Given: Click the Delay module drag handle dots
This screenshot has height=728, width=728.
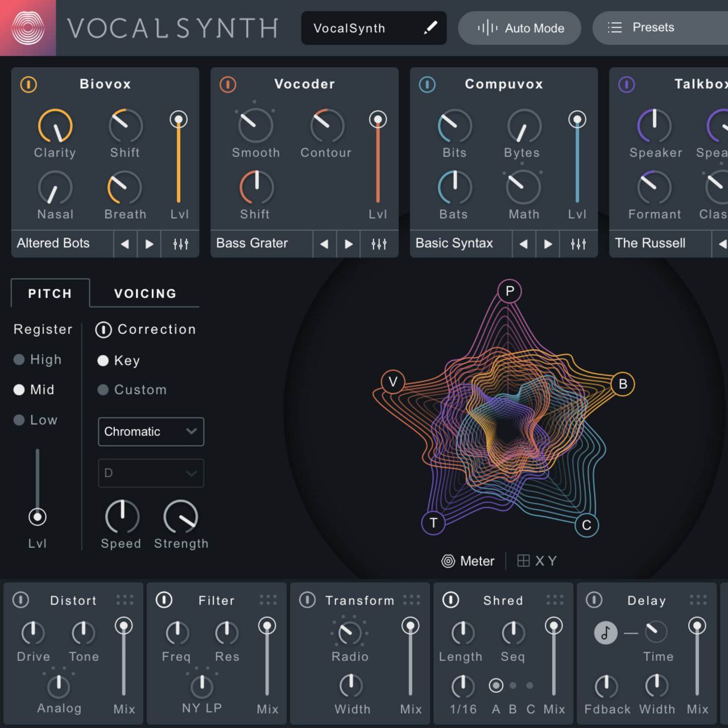Looking at the screenshot, I should coord(698,600).
